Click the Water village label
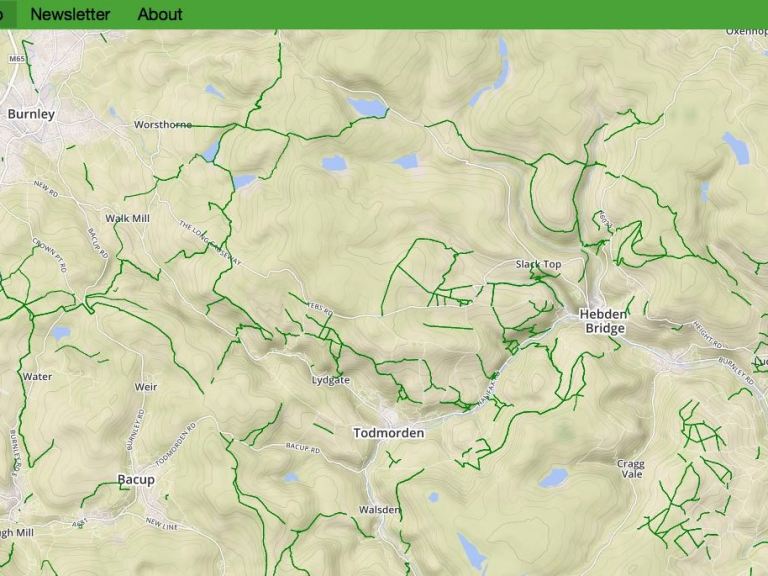 coord(37,377)
